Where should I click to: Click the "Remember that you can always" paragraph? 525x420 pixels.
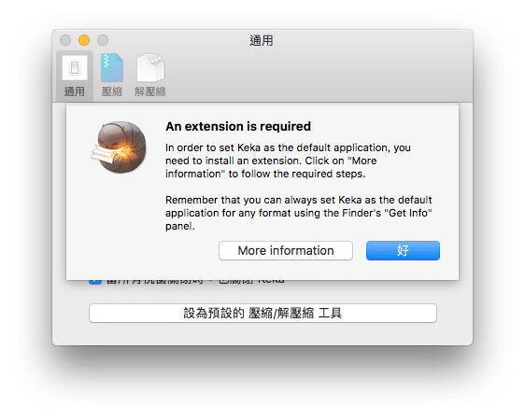[299, 213]
